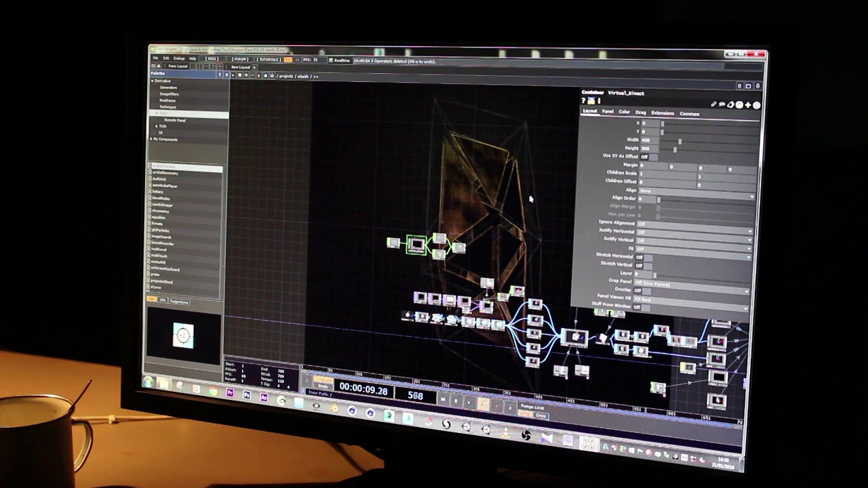Enable the Realtime toggle in top bar
The width and height of the screenshot is (868, 488).
[x=340, y=60]
